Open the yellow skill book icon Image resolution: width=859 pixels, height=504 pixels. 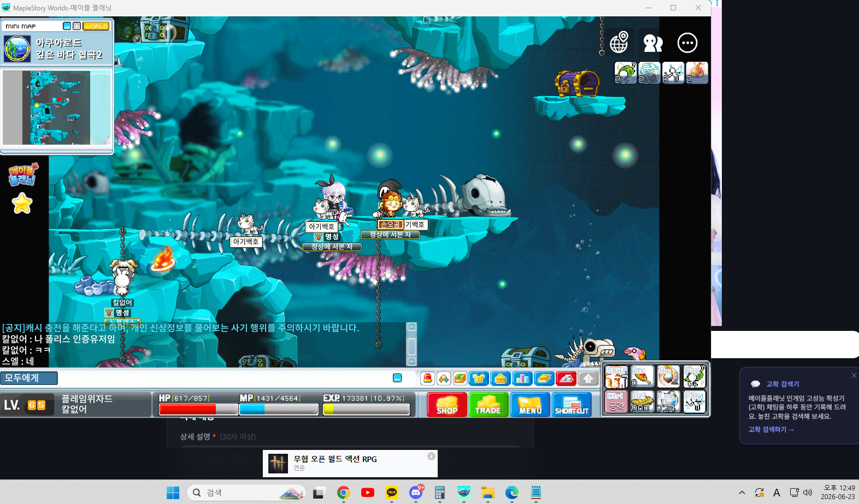(x=544, y=378)
